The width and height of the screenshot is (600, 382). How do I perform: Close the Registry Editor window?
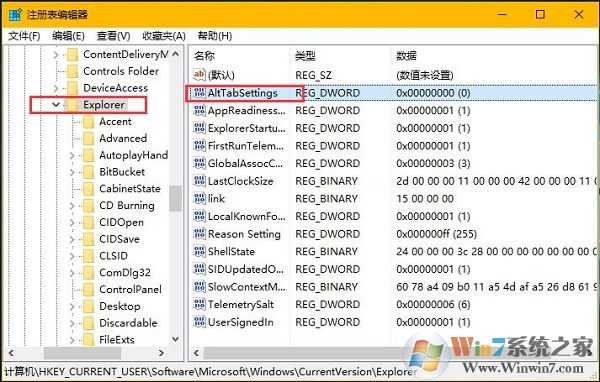pyautogui.click(x=579, y=15)
